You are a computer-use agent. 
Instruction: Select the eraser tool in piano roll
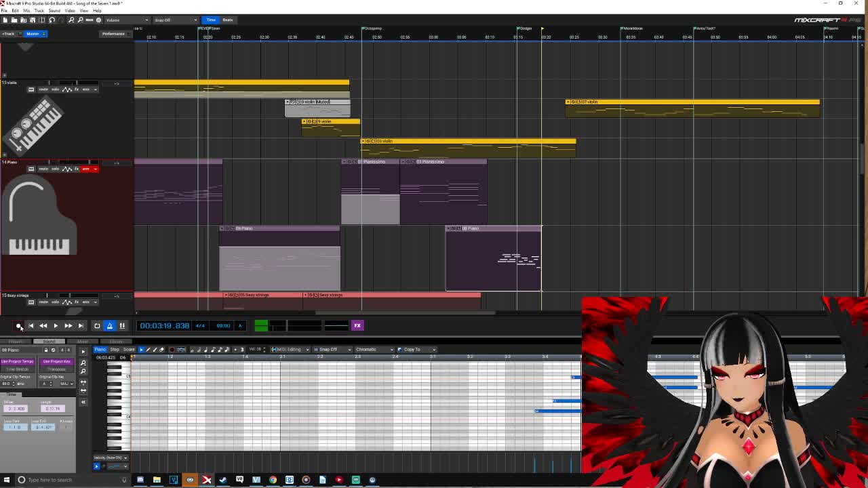click(x=161, y=350)
